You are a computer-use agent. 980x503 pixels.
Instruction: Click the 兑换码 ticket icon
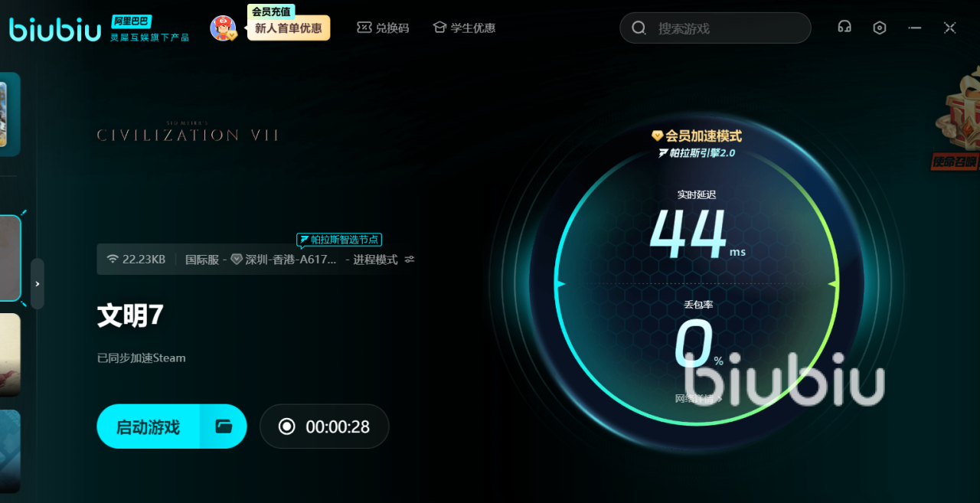(364, 28)
